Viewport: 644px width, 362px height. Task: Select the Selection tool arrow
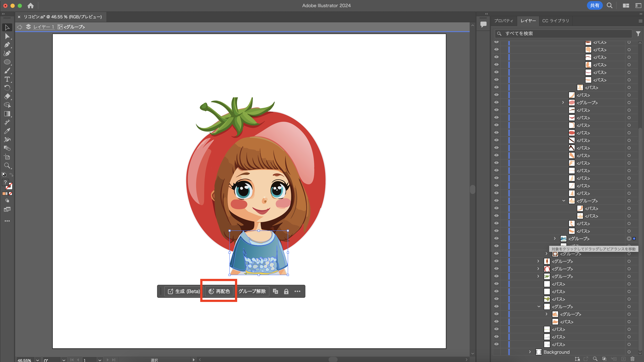[x=7, y=28]
